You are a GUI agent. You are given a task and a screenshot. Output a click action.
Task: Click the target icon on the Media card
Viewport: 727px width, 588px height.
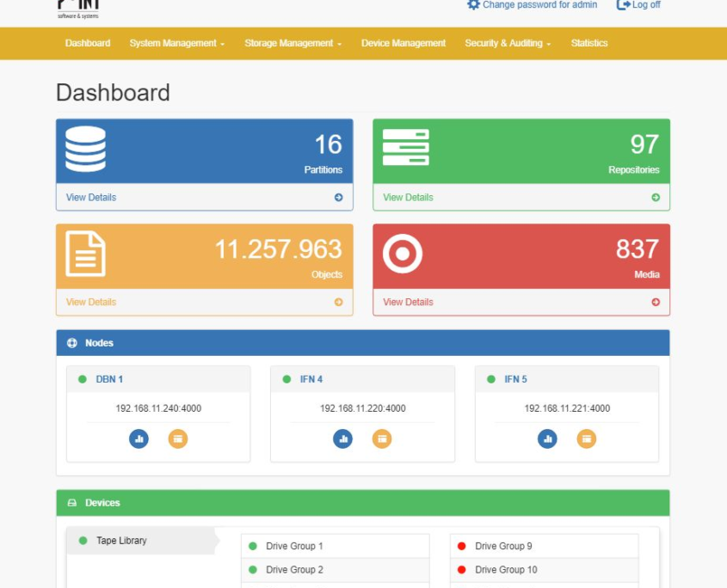tap(404, 253)
